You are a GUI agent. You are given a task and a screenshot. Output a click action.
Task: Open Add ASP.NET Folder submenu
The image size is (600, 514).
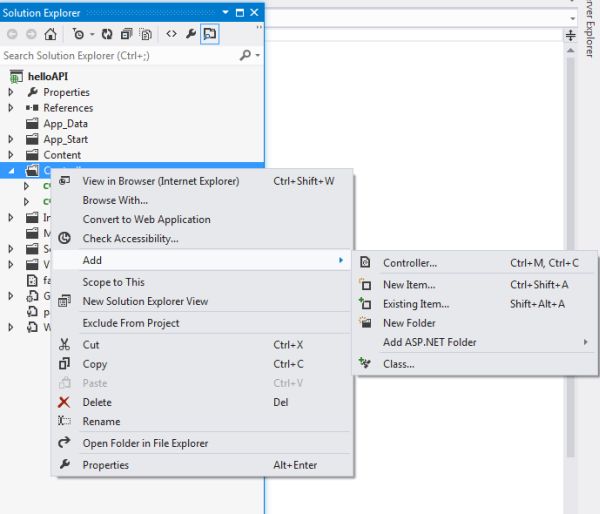click(x=474, y=342)
